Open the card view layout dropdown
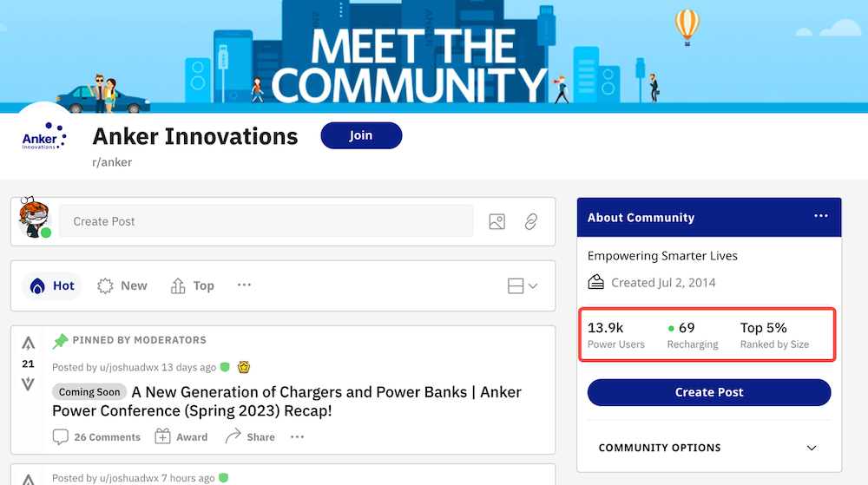Screen dimensions: 868x485 [x=523, y=286]
